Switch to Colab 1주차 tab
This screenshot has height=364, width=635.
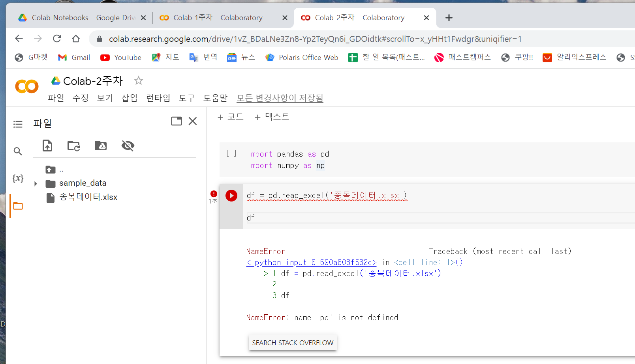218,18
